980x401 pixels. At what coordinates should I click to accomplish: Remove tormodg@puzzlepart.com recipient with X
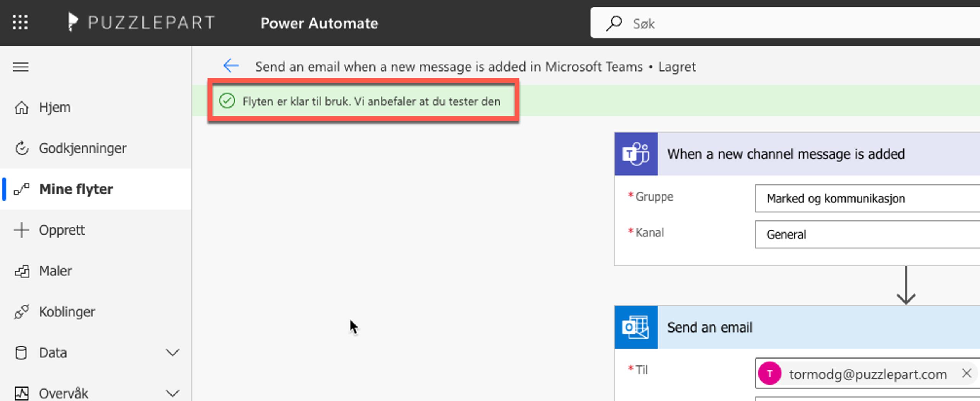967,373
